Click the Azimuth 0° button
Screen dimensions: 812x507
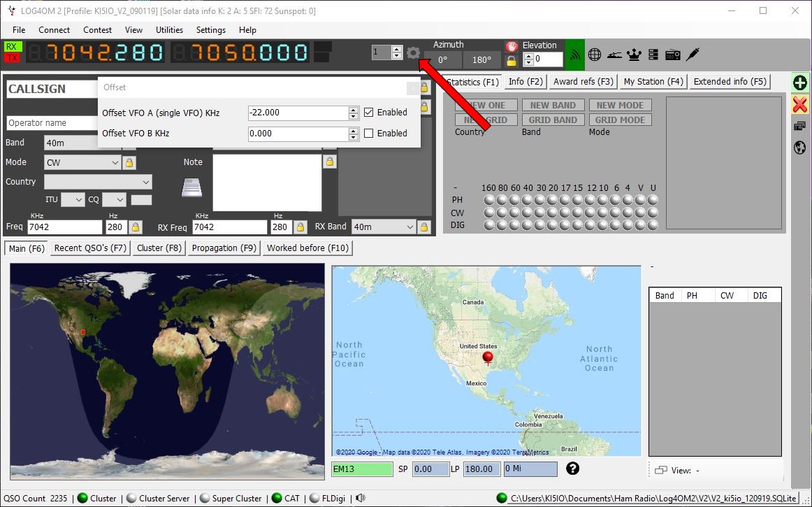(443, 59)
